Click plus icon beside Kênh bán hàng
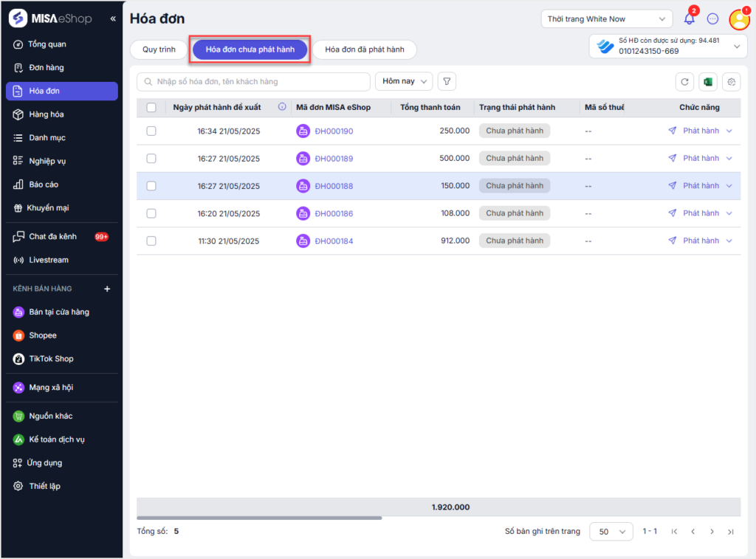This screenshot has width=756, height=559. click(107, 289)
